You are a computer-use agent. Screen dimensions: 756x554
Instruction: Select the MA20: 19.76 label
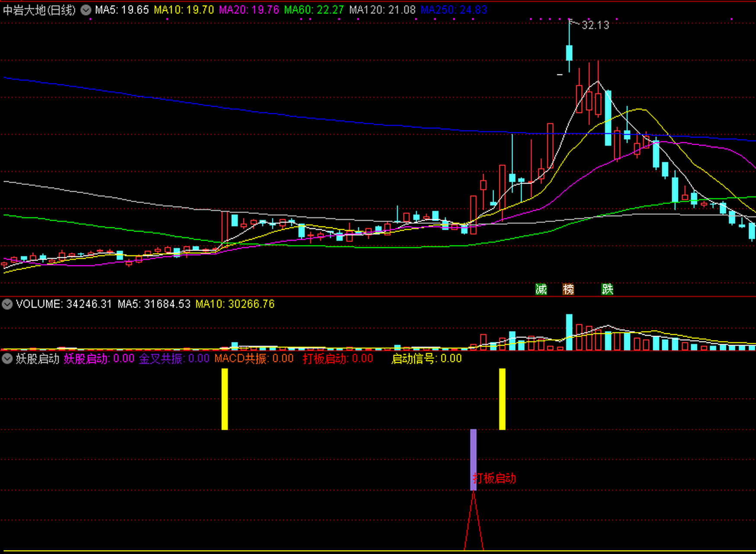click(x=249, y=10)
